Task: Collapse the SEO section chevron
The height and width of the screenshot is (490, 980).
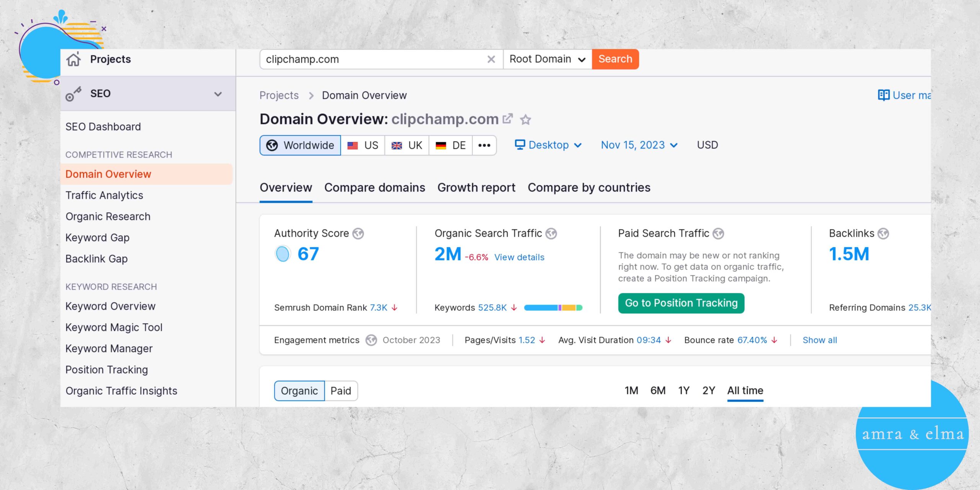Action: [218, 94]
